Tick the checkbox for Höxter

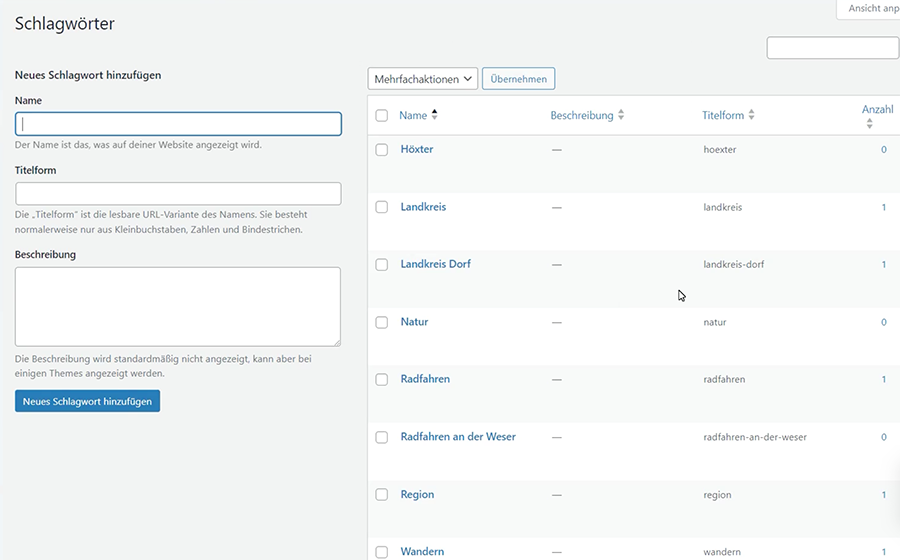(381, 150)
